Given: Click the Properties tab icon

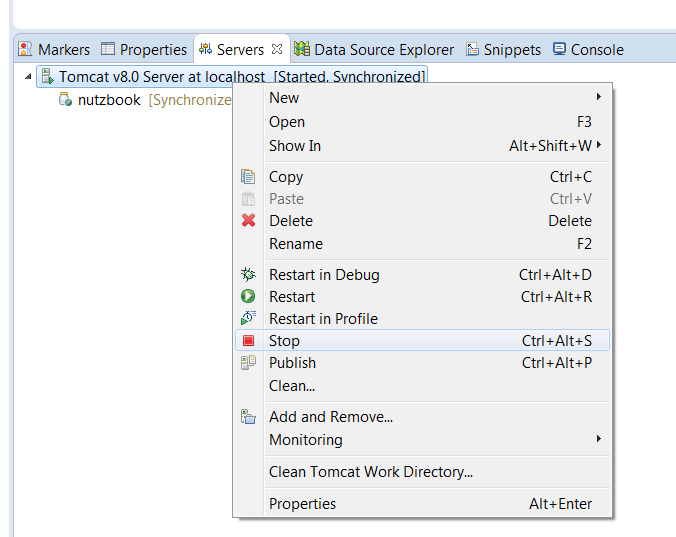Looking at the screenshot, I should 108,49.
